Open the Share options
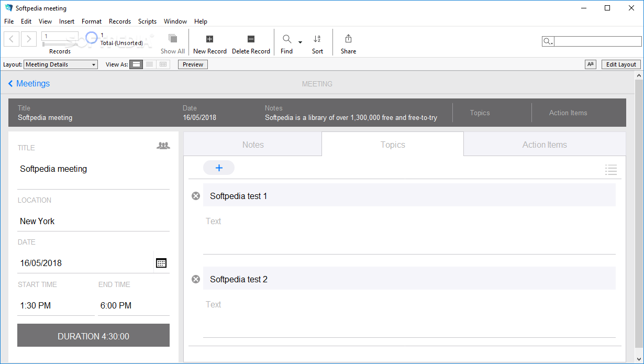Screen dimensions: 644x364 (348, 43)
